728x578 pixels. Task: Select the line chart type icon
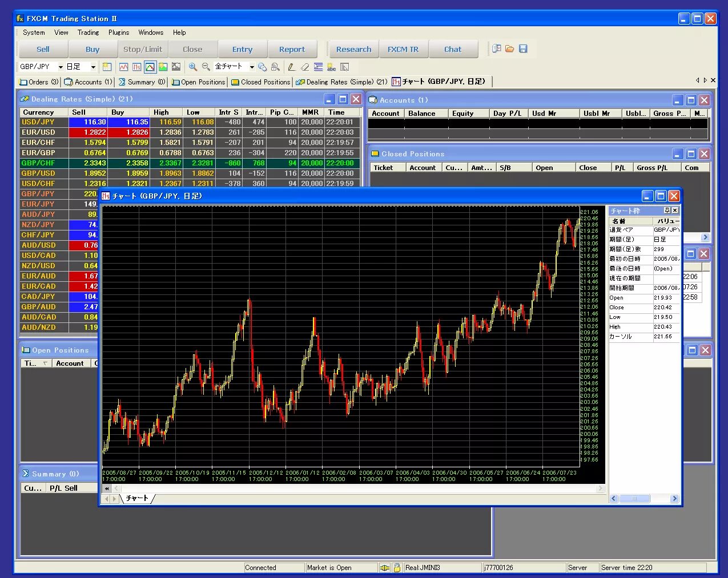pos(124,67)
